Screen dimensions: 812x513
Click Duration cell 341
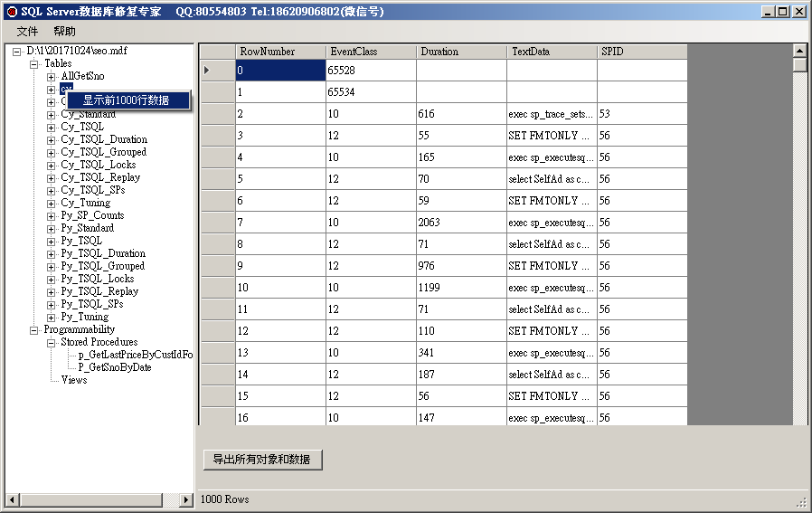pyautogui.click(x=461, y=353)
